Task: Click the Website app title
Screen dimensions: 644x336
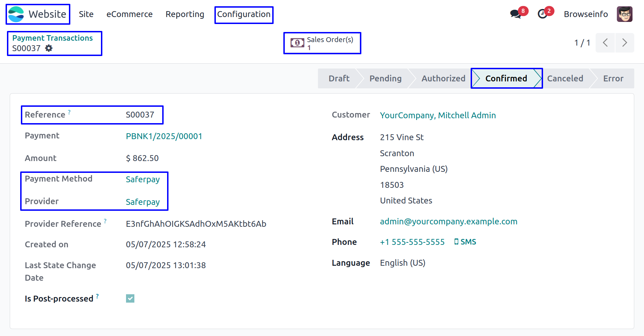Action: (47, 14)
